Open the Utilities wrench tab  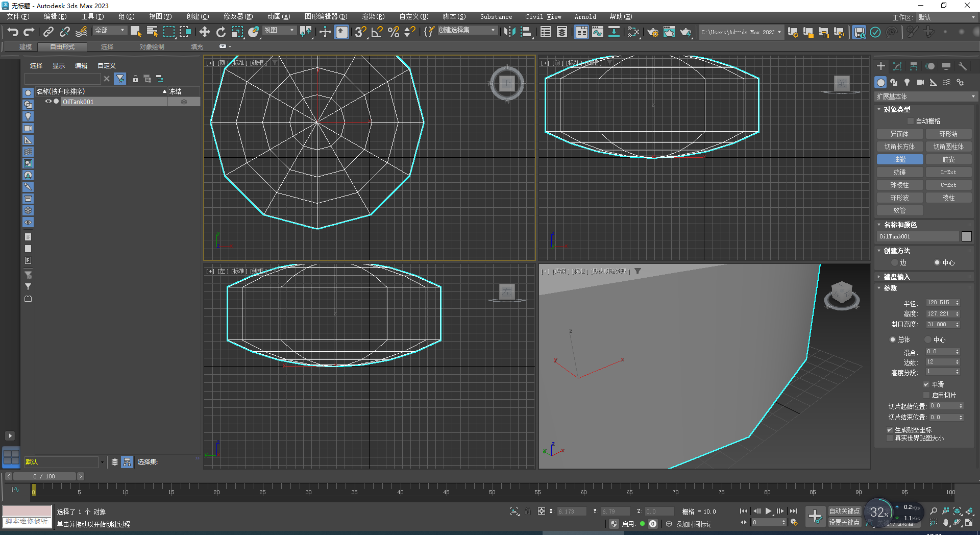(x=963, y=66)
